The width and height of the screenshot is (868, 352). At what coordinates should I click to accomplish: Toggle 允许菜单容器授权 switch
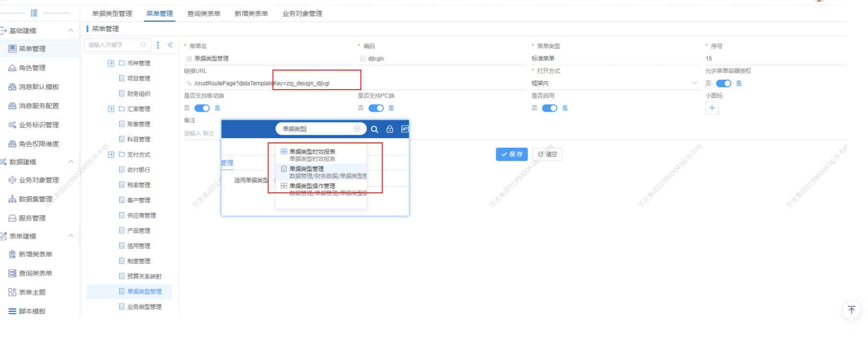click(x=723, y=83)
